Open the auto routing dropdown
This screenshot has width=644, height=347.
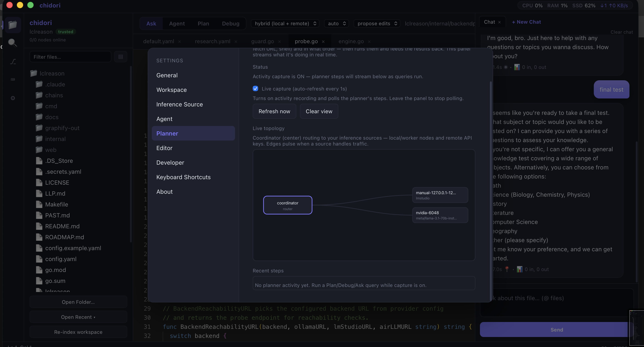point(337,23)
